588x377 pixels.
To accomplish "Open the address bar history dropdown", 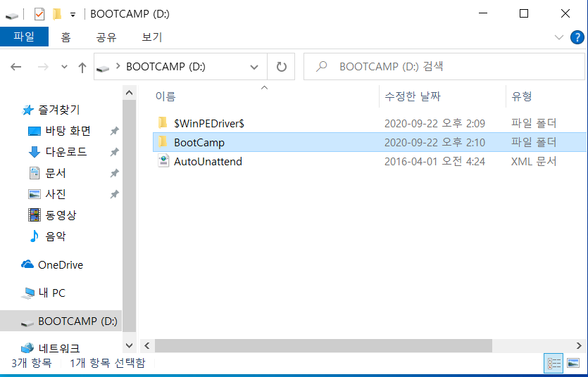I will click(254, 67).
